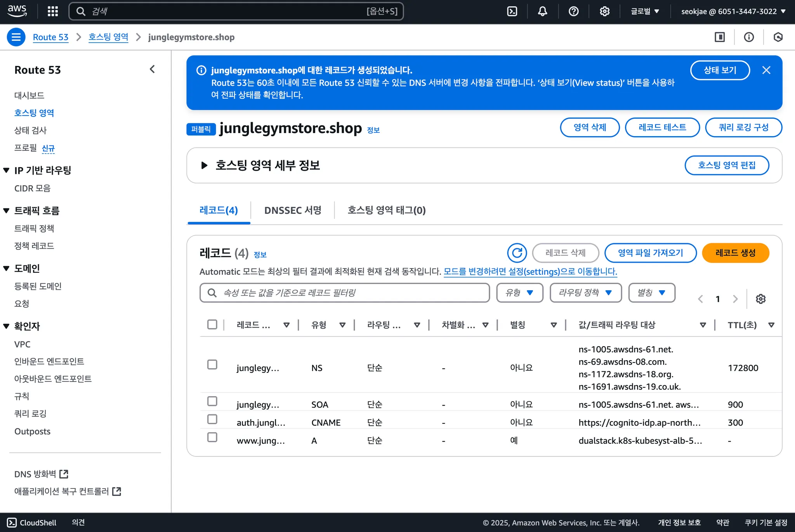Viewport: 795px width, 532px height.
Task: Switch to the DNSSEC 서명 tab
Action: click(293, 210)
